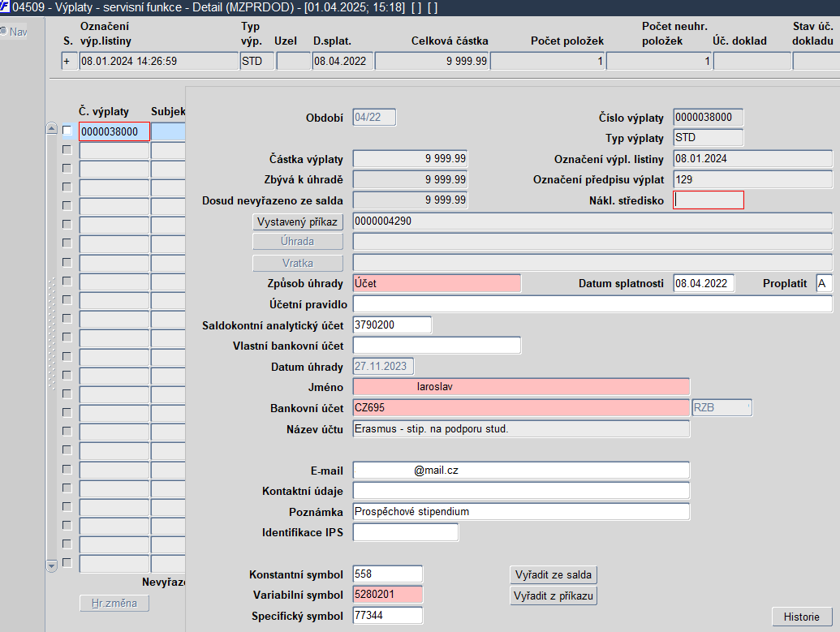Click the RZB bank code field
Image resolution: width=840 pixels, height=632 pixels.
coord(721,407)
